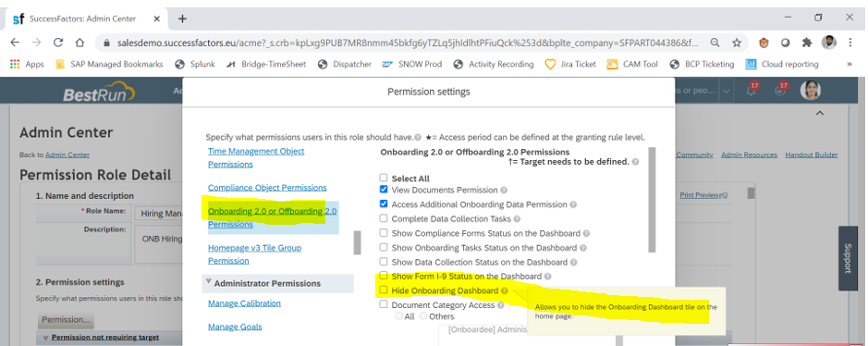Open the notifications bell in SuccessFactors header
868x346 pixels.
(x=752, y=91)
